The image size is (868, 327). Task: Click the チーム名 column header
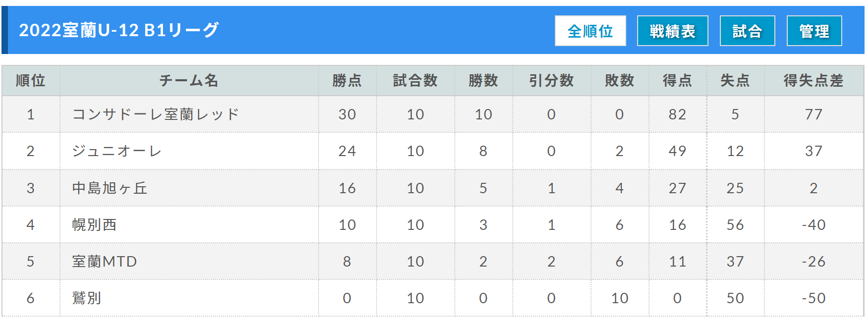(x=189, y=80)
